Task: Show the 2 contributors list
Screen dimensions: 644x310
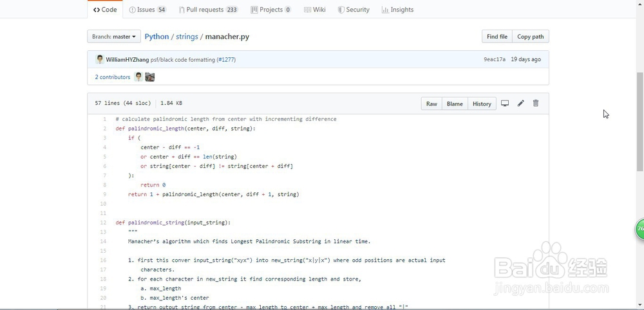Action: pyautogui.click(x=113, y=77)
